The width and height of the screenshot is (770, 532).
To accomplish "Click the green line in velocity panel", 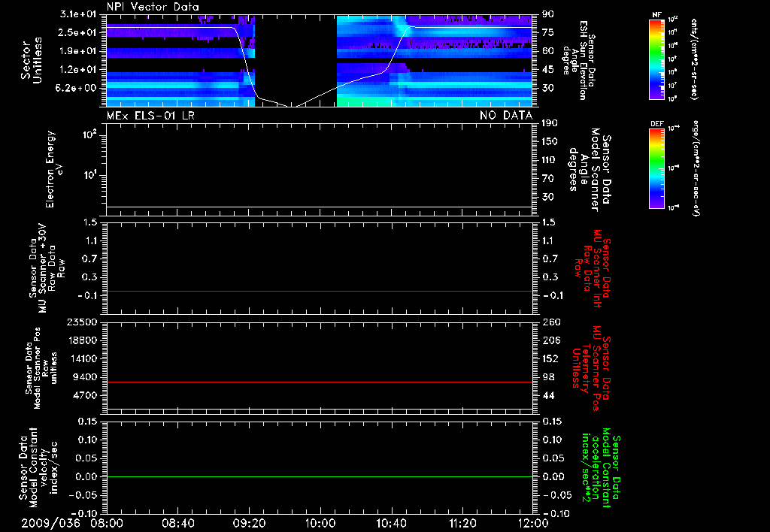I will click(x=319, y=476).
